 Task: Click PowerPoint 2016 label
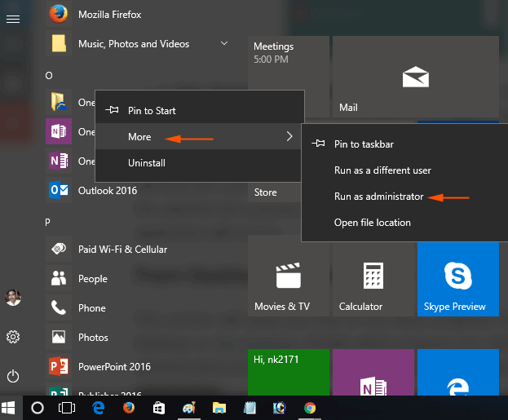coord(114,366)
